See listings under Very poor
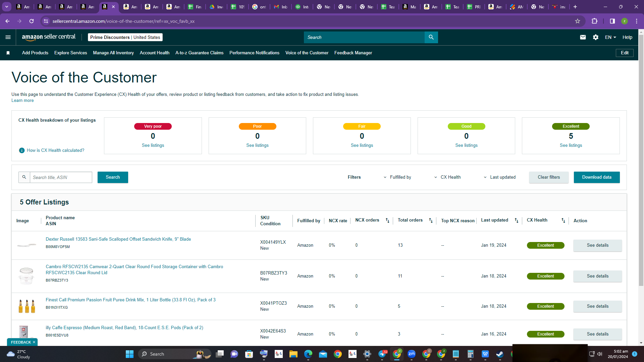 153,145
